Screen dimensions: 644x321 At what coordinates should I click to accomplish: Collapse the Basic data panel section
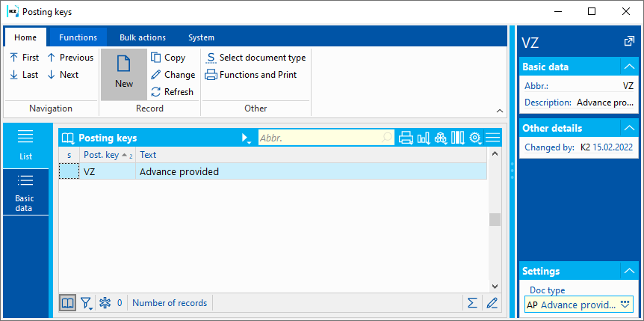pyautogui.click(x=628, y=67)
